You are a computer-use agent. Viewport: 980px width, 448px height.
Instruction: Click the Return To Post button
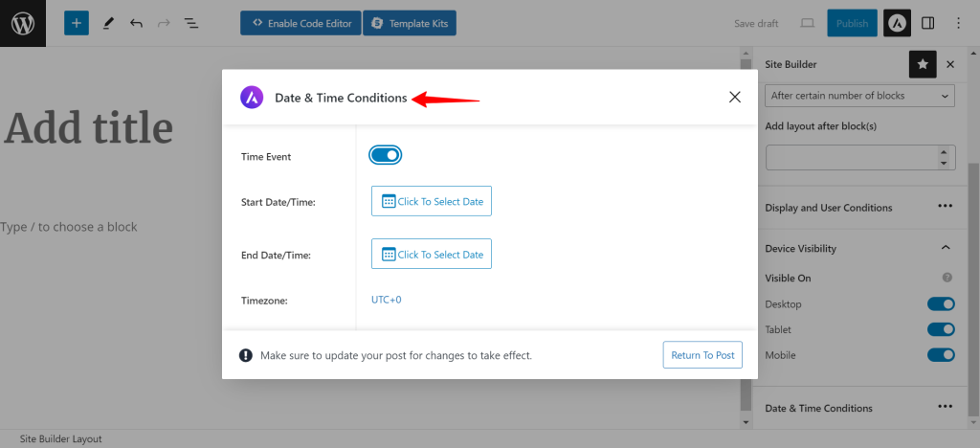coord(702,355)
